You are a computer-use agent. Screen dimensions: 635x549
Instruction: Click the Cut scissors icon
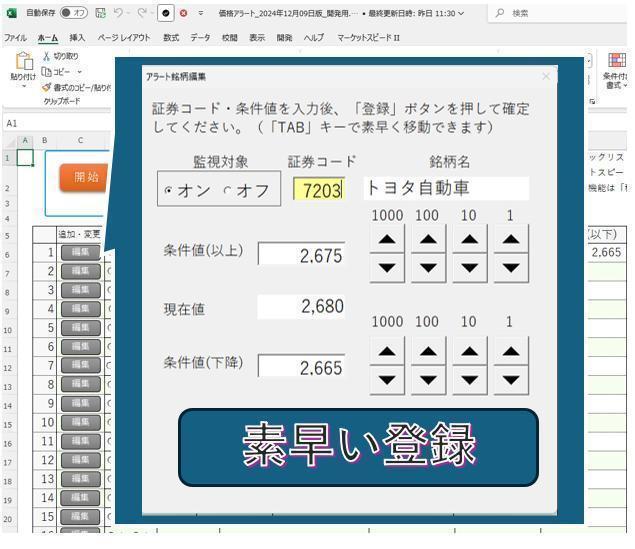(x=47, y=56)
